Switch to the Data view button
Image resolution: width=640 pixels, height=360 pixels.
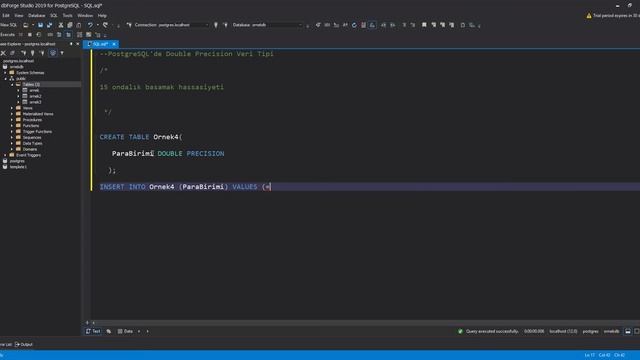tap(125, 331)
